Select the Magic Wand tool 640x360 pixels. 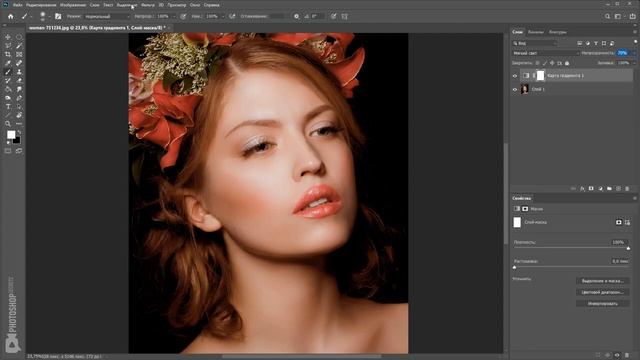pos(19,46)
